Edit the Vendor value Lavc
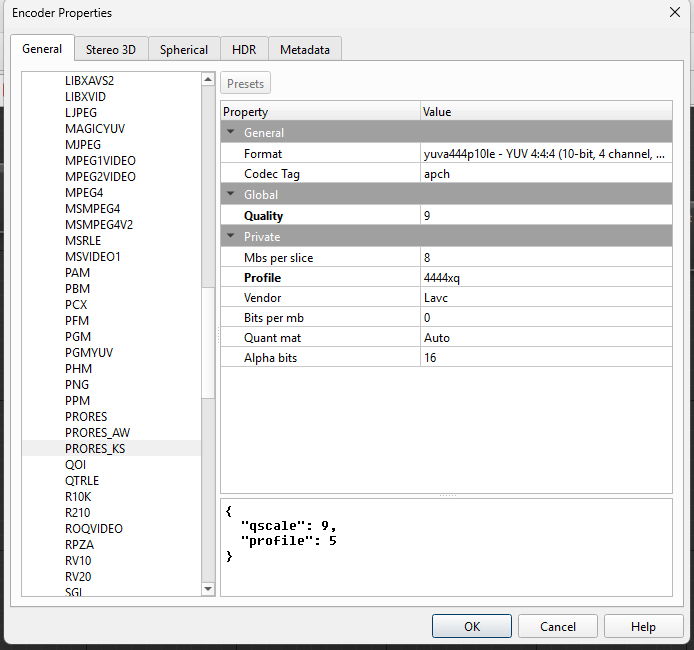The image size is (694, 650). pyautogui.click(x=546, y=297)
